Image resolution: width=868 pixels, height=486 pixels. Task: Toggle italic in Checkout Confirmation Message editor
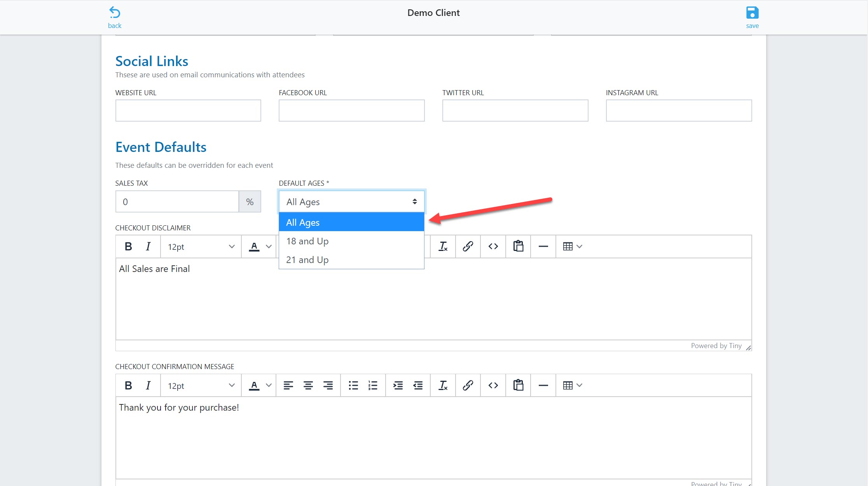point(148,385)
